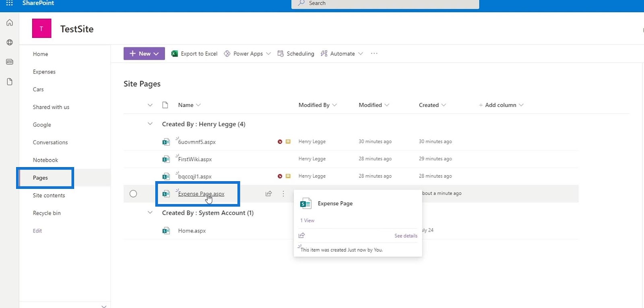644x308 pixels.
Task: Click the TestSite site title
Action: (77, 29)
